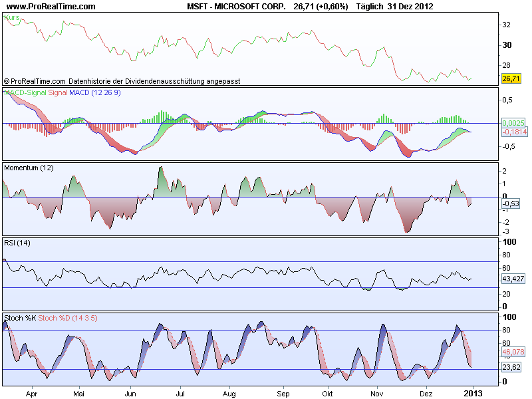Click the Stoch %K legend label
Viewport: 532px width, 399px height.
[20, 318]
